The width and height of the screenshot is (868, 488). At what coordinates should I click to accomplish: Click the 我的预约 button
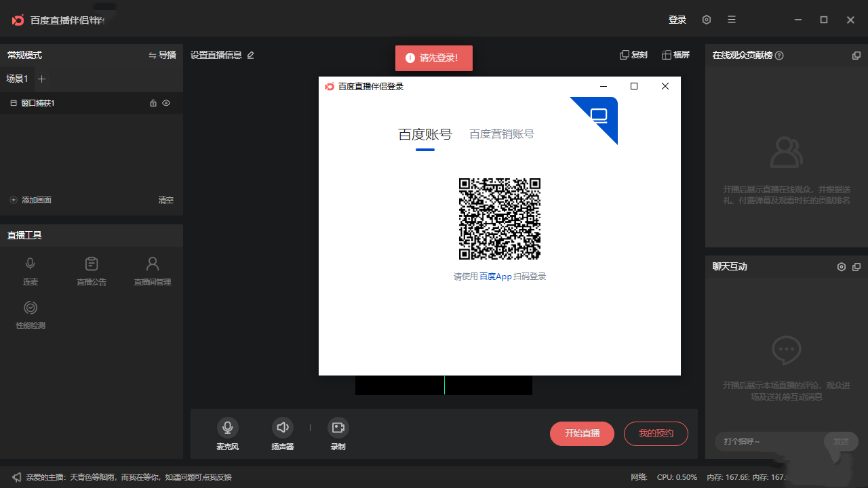(x=656, y=434)
